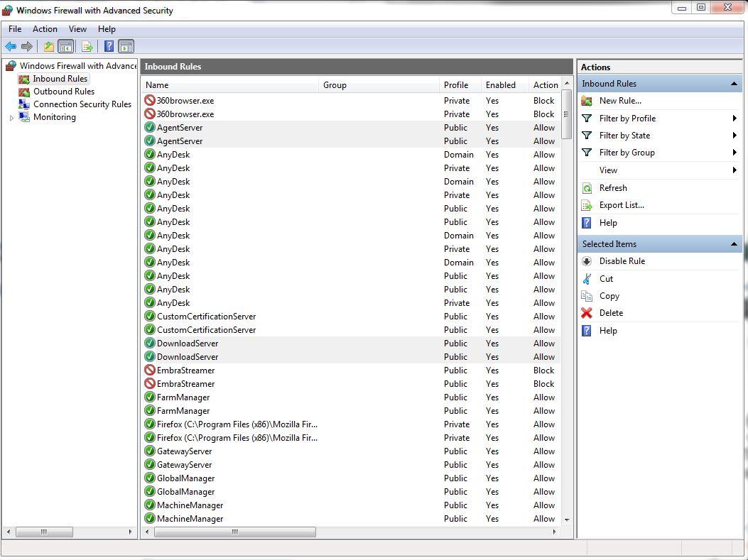Click the Up one level folder icon
This screenshot has width=748, height=560.
tap(48, 46)
